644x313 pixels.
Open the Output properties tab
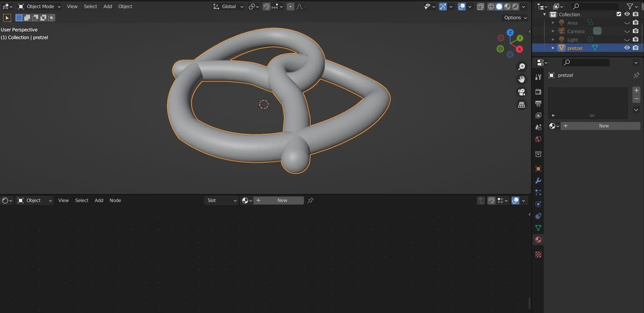(x=538, y=103)
